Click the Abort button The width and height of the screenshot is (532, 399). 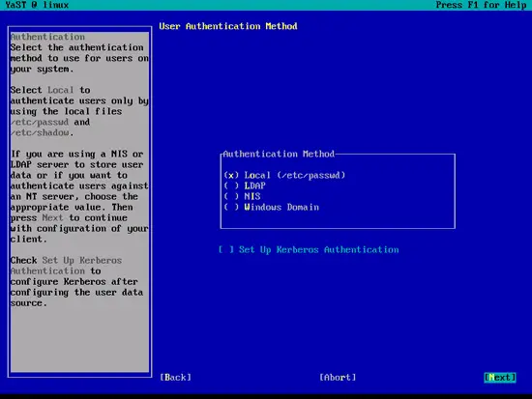pyautogui.click(x=338, y=378)
